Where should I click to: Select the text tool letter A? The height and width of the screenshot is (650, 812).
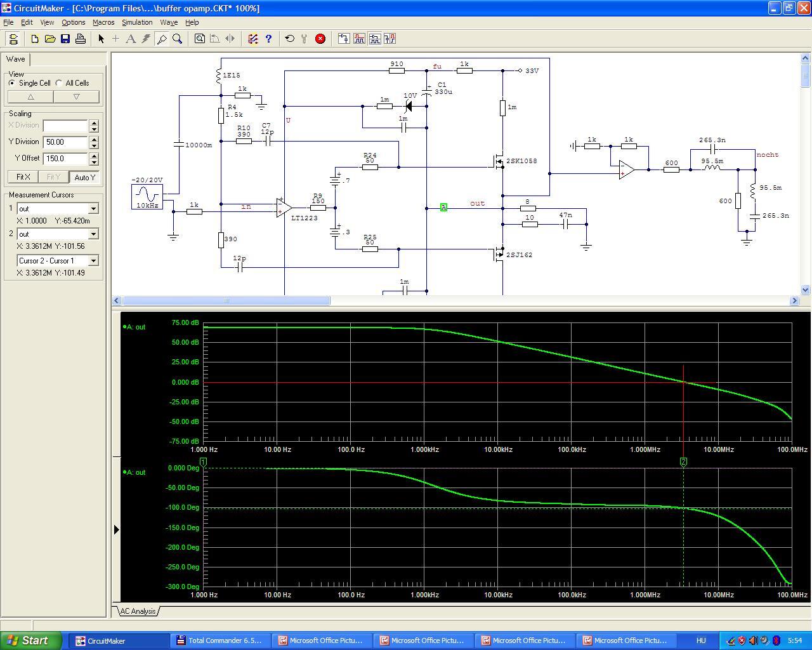[x=131, y=39]
